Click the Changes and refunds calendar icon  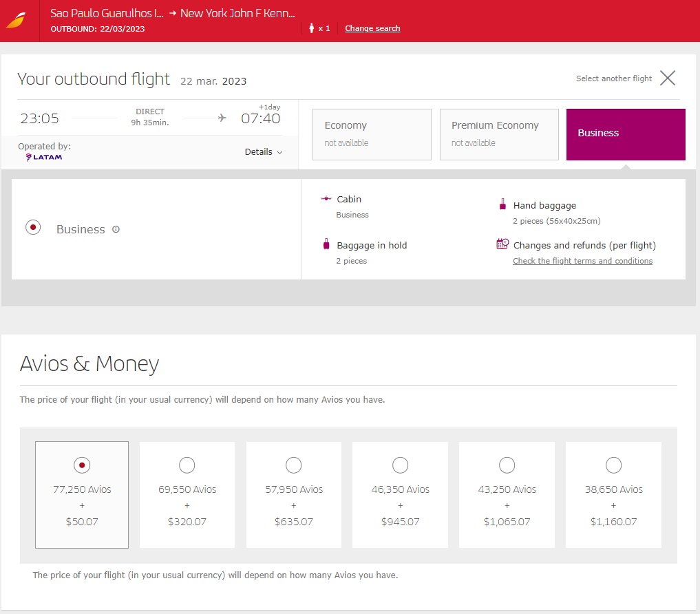tap(502, 244)
